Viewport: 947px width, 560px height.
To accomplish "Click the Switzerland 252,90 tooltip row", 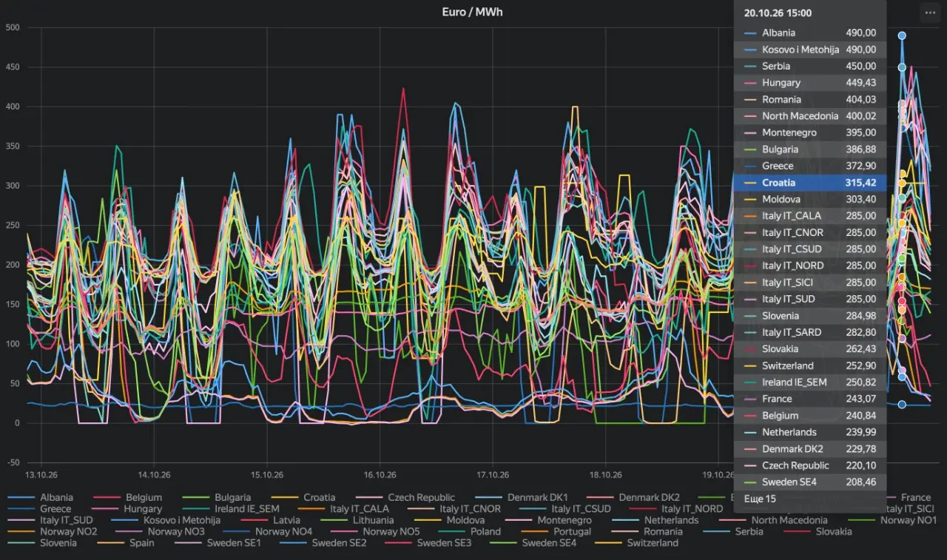I will click(x=810, y=365).
